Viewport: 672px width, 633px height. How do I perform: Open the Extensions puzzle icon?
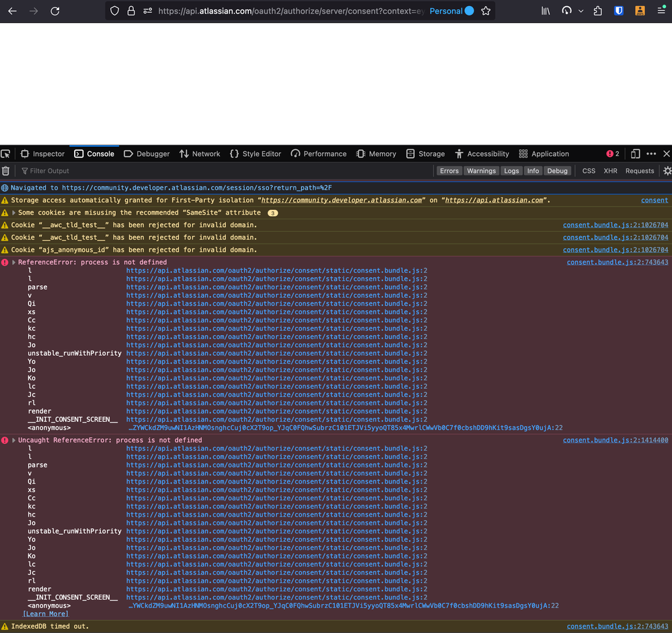click(597, 11)
